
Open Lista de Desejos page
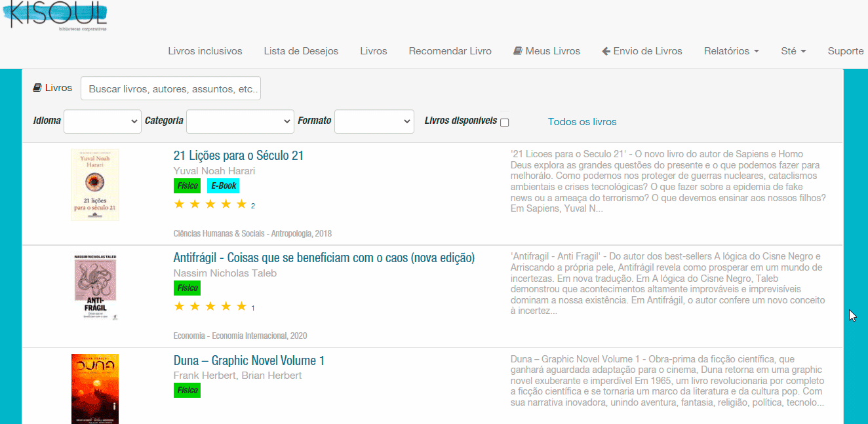pyautogui.click(x=301, y=51)
